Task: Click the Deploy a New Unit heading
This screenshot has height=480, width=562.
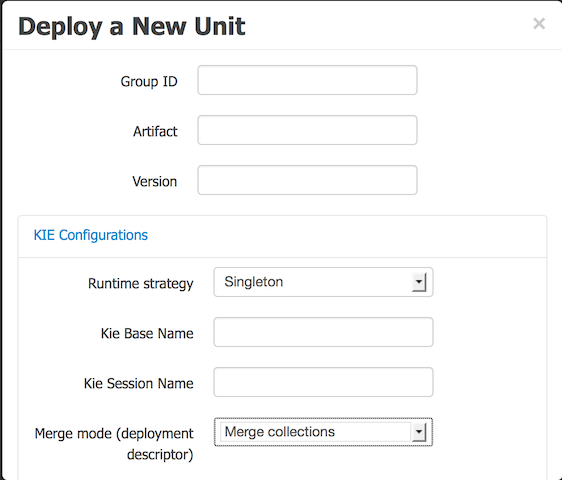Action: [132, 27]
